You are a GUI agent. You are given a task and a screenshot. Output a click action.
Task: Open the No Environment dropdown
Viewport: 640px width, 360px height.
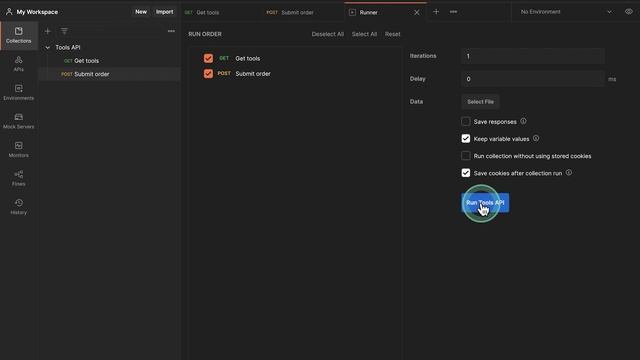[566, 12]
